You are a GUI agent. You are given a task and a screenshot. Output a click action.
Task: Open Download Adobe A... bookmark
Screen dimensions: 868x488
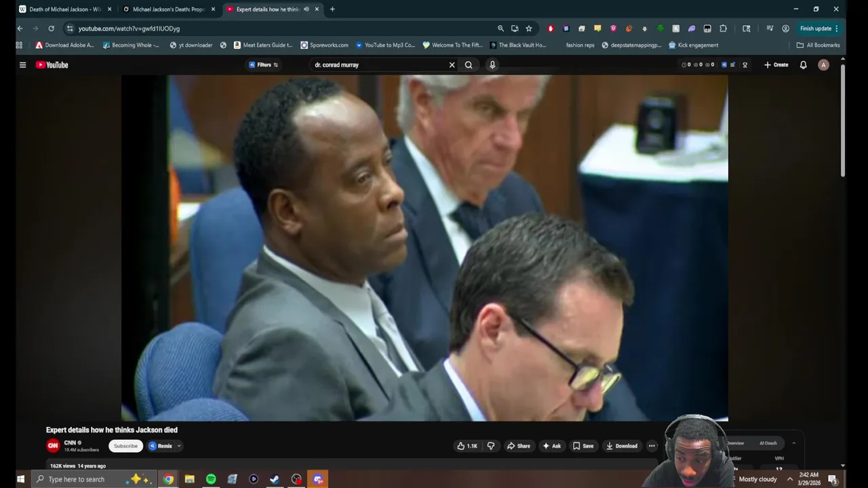click(64, 45)
